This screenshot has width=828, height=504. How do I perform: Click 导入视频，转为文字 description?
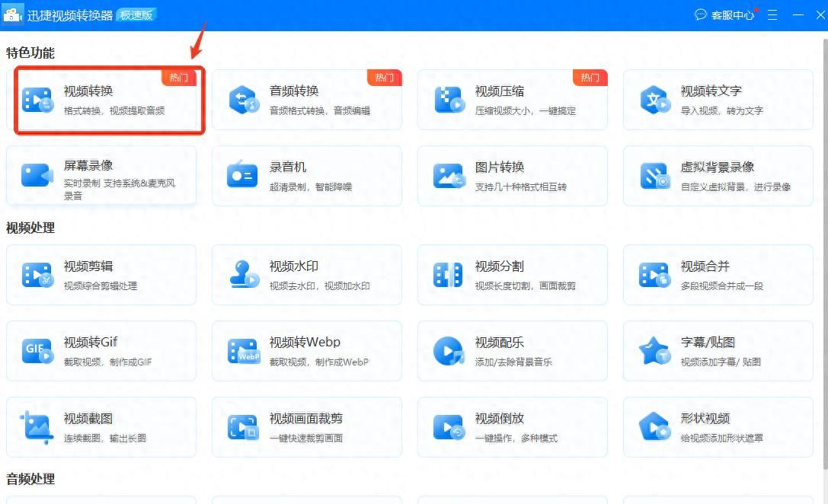tap(722, 110)
